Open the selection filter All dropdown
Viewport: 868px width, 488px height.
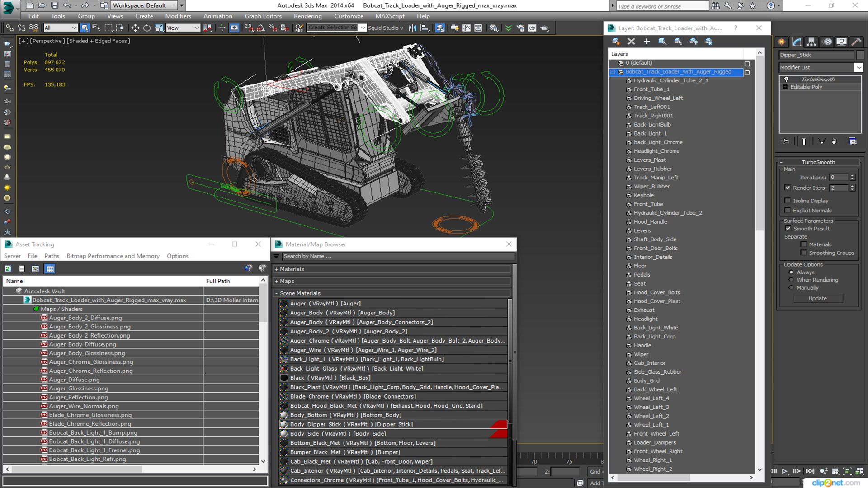tap(61, 28)
